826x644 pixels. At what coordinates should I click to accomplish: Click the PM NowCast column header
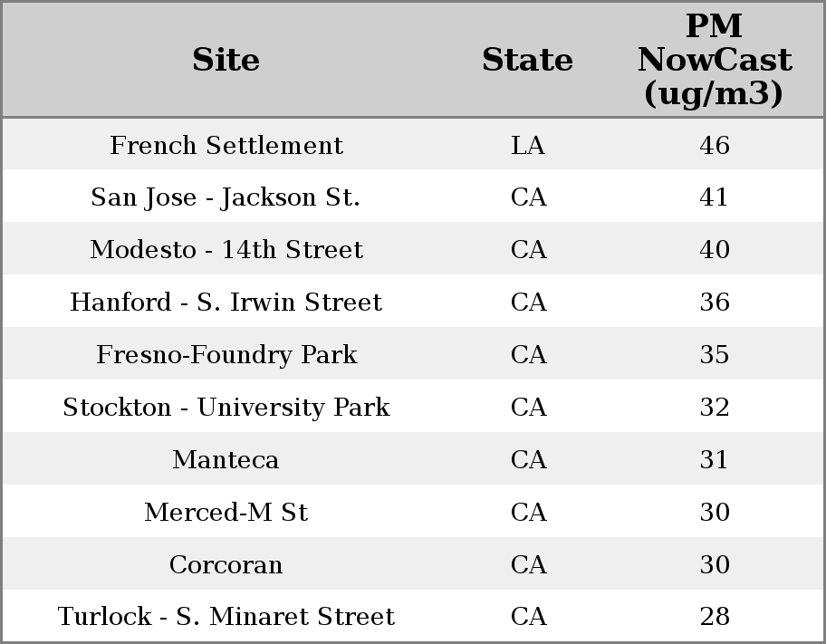point(714,60)
